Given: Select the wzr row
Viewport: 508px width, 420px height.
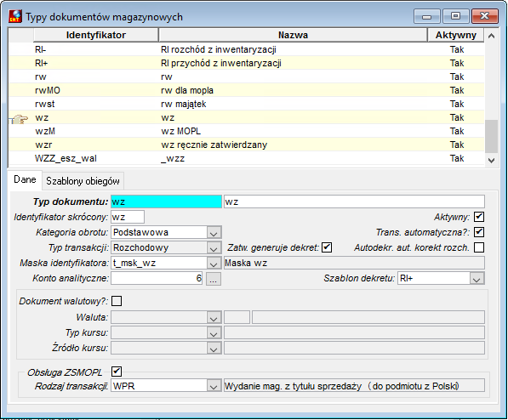Looking at the screenshot, I should tap(247, 145).
